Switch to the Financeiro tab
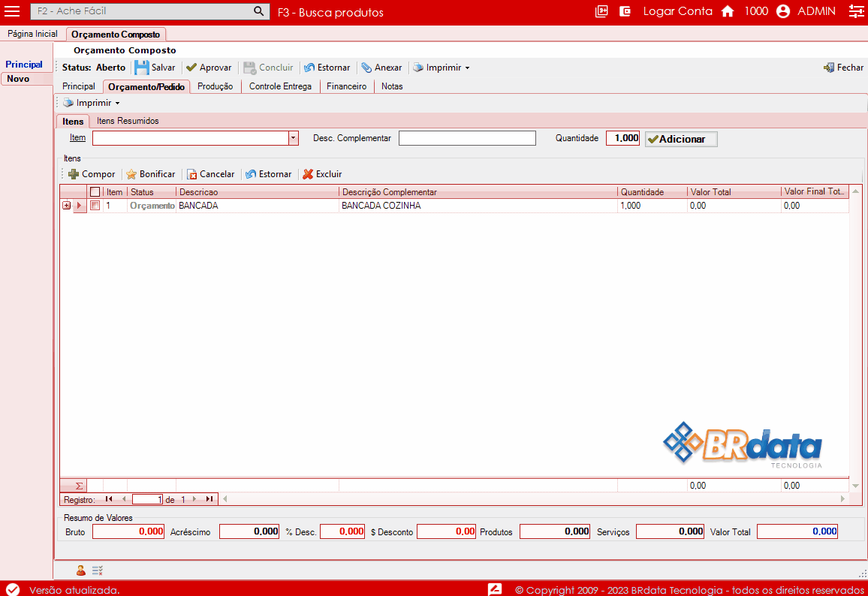Screen dimensions: 868x596 [x=346, y=86]
